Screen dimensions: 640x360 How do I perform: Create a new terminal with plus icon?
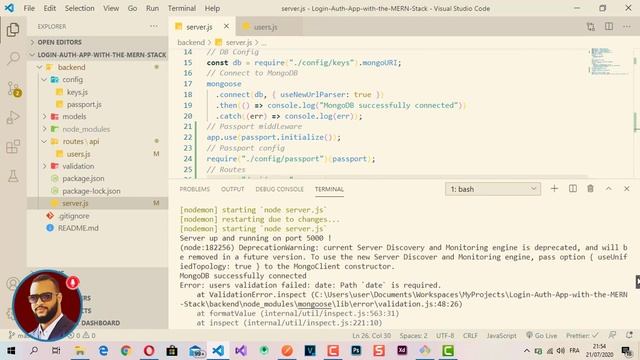[x=554, y=189]
